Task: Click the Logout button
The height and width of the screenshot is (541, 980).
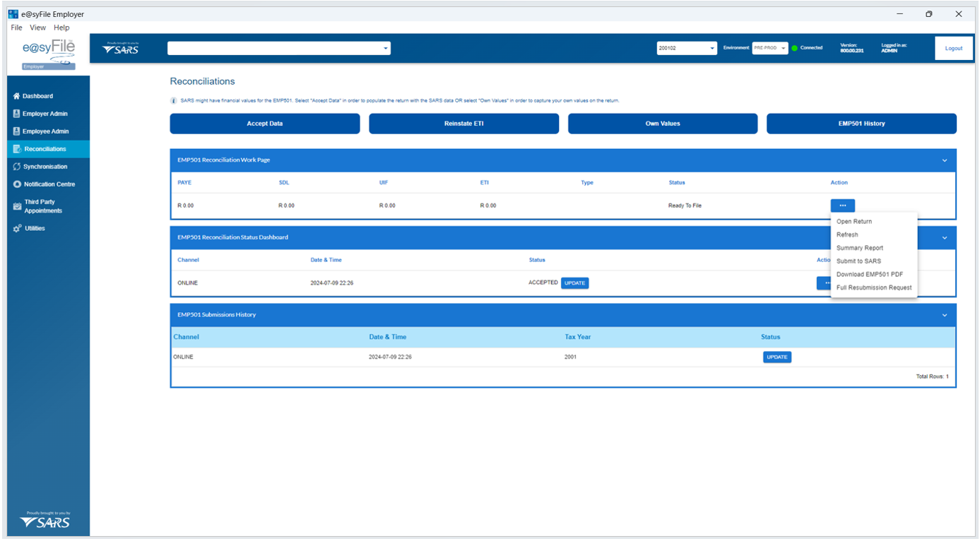Action: tap(953, 48)
